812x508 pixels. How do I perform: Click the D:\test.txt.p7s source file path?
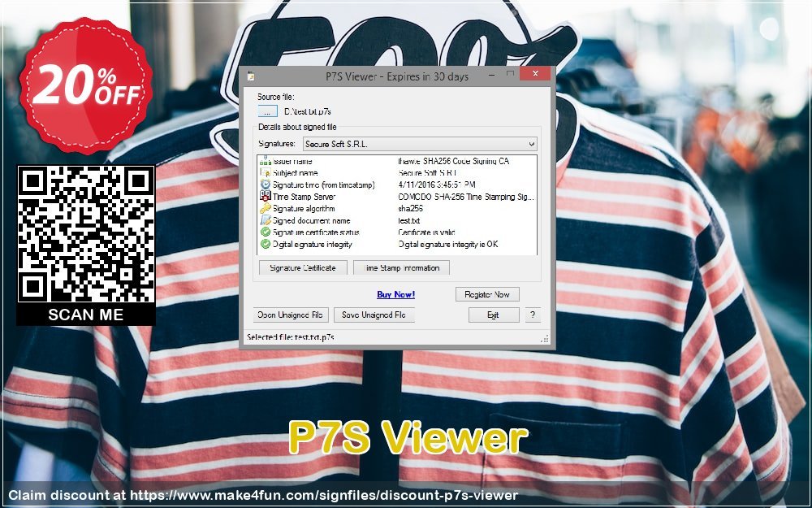[308, 111]
